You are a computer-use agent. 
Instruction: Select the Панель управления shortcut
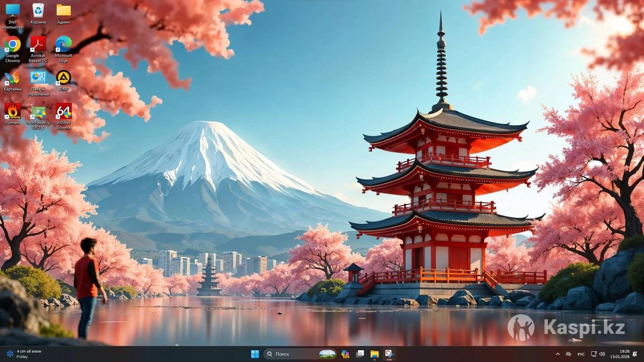[38, 78]
